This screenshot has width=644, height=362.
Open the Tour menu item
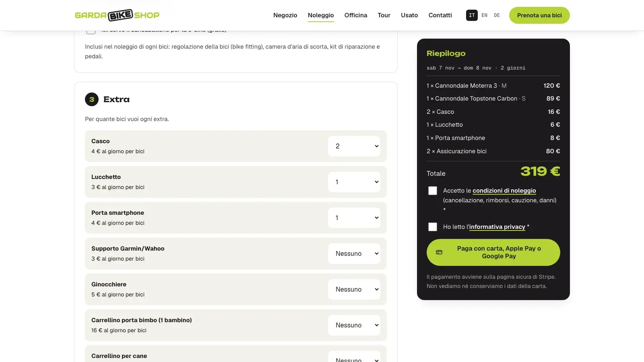384,15
